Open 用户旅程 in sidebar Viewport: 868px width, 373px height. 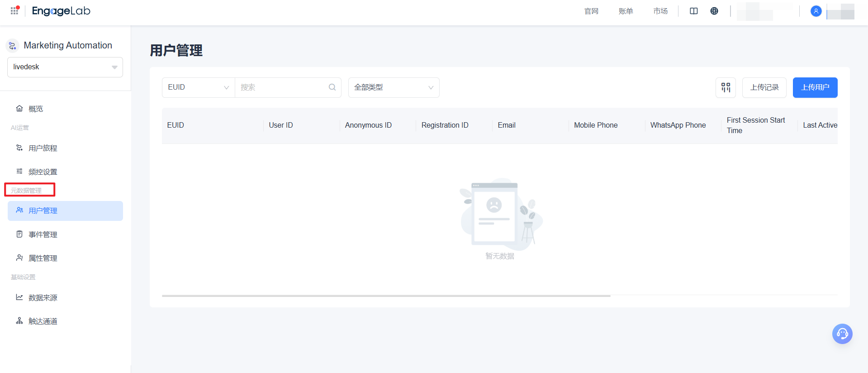(x=65, y=148)
